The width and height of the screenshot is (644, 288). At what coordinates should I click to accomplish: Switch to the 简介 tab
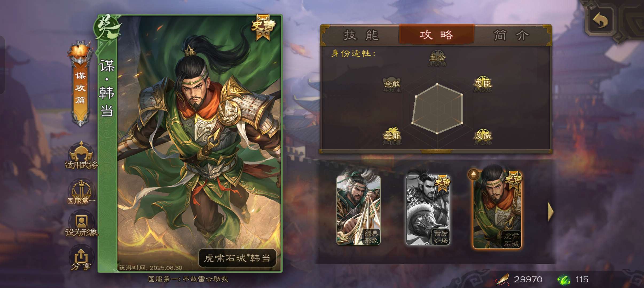(511, 35)
